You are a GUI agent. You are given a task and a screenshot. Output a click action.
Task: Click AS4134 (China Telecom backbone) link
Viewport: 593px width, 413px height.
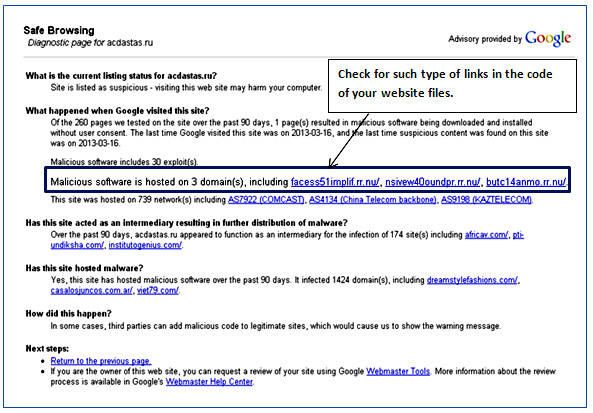tap(373, 199)
